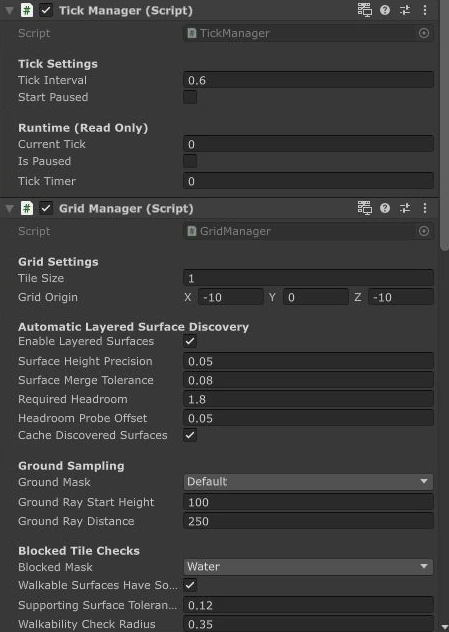449x632 pixels.
Task: Open Tick Manager preset selector icon
Action: click(405, 10)
